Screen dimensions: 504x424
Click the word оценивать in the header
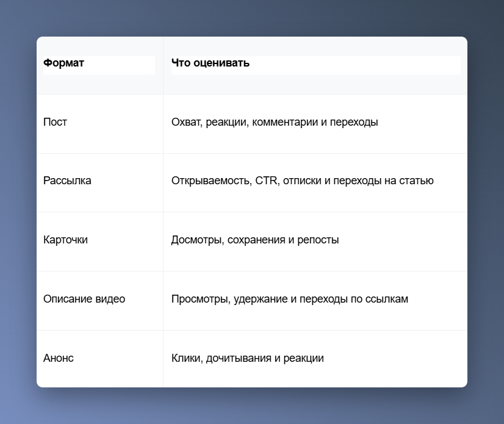(x=221, y=63)
